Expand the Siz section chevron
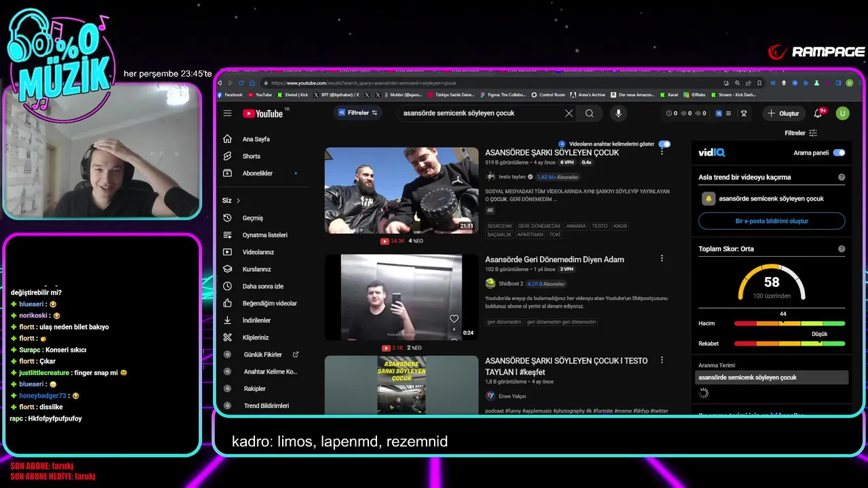Viewport: 868px width, 488px height. coord(238,201)
